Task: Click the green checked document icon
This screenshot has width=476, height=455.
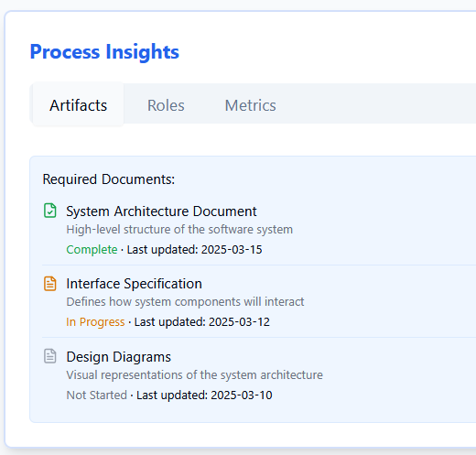Action: tap(50, 211)
